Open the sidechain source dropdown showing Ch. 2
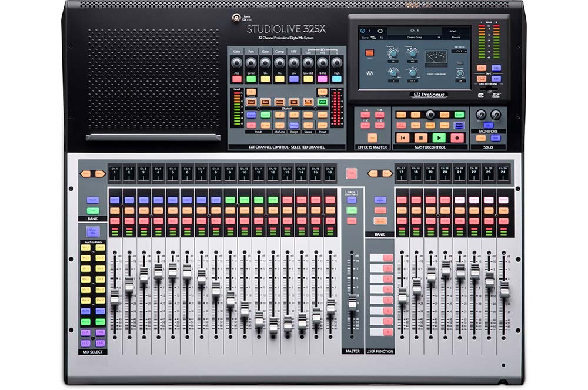The height and width of the screenshot is (390, 588). pos(458,52)
